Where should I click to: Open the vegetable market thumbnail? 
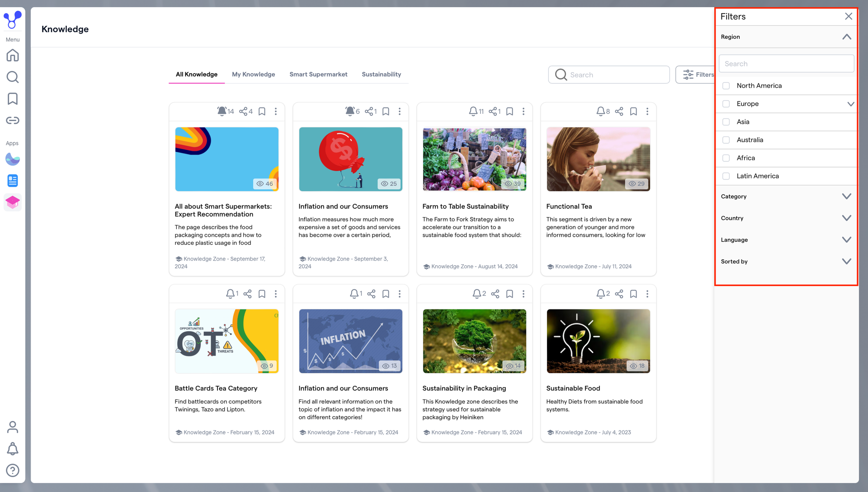[474, 159]
